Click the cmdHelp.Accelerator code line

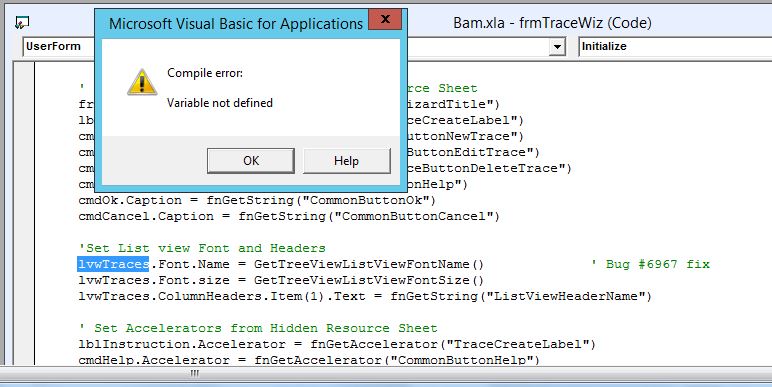[x=309, y=359]
